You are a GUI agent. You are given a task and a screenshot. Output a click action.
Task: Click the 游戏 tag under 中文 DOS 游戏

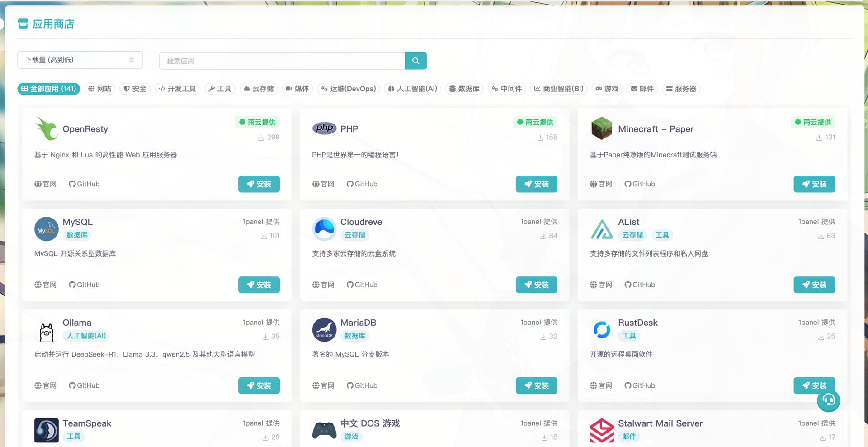pos(351,437)
